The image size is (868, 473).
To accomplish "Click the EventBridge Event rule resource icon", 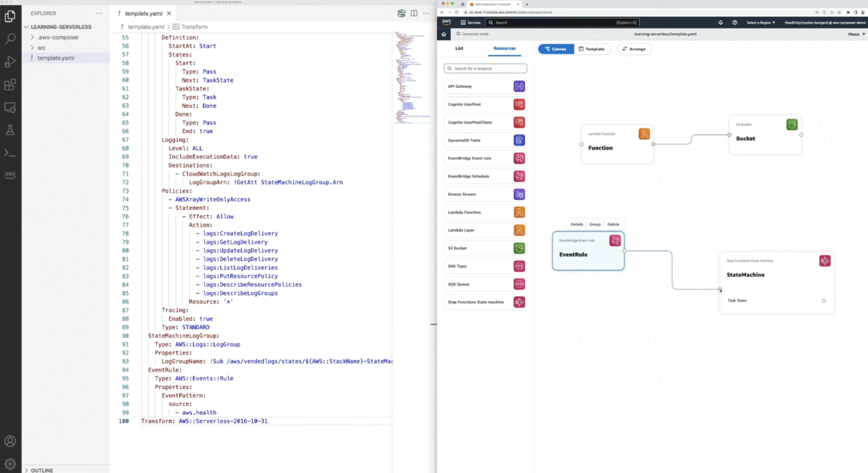I will [519, 158].
